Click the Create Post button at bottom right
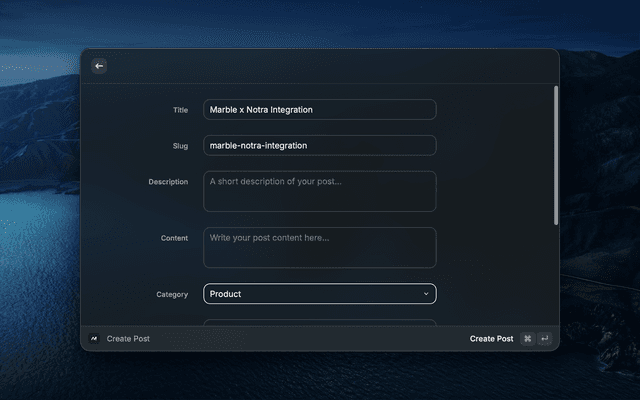This screenshot has height=400, width=640. [491, 339]
